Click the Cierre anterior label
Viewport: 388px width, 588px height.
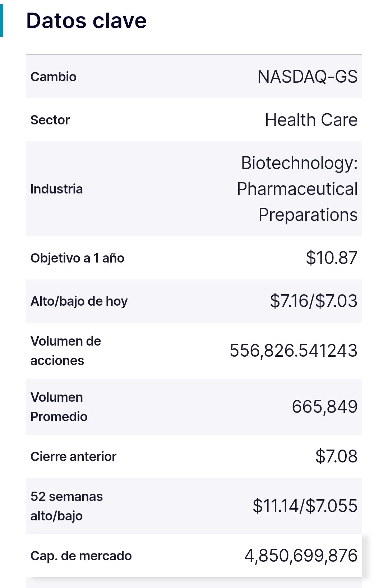point(73,456)
